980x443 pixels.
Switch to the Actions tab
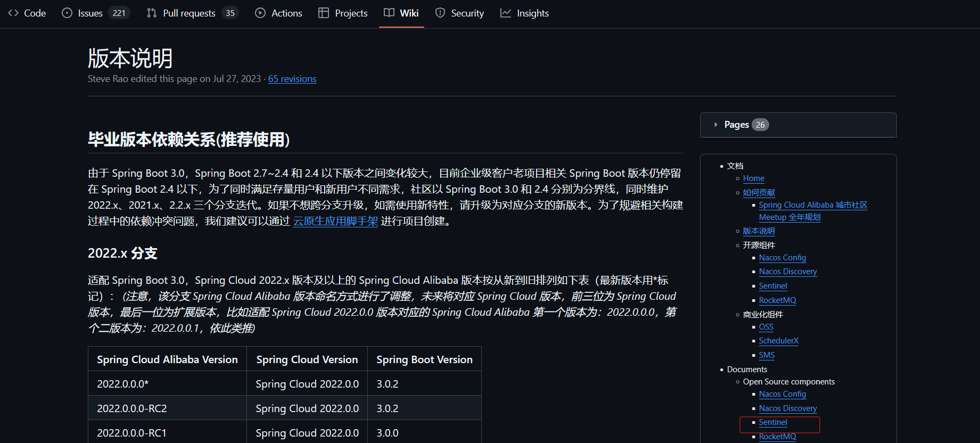278,13
